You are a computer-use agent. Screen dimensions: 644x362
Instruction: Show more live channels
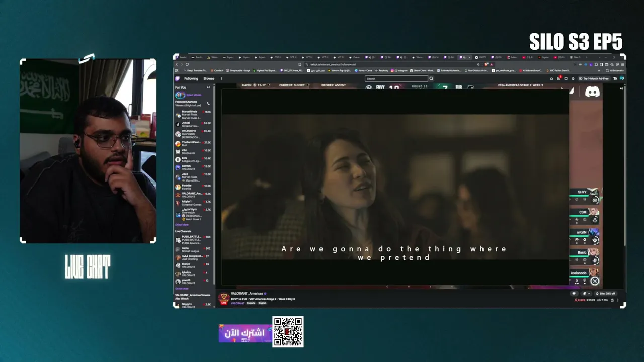click(x=182, y=289)
